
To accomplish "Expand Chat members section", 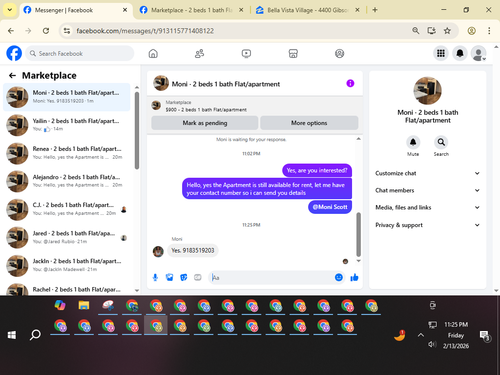I will pos(427,190).
